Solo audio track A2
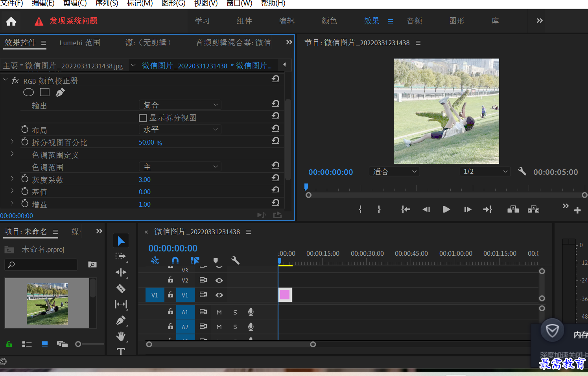This screenshot has height=376, width=588. (235, 327)
